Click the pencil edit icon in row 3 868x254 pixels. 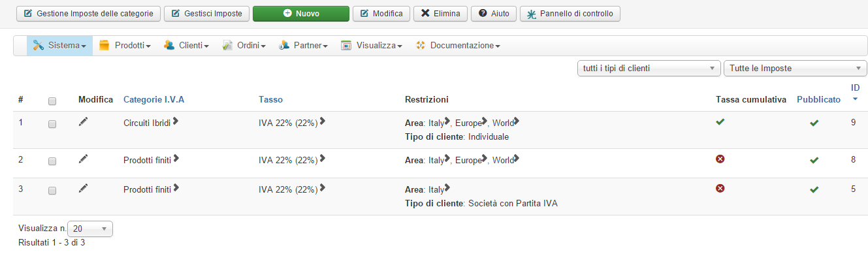point(83,188)
